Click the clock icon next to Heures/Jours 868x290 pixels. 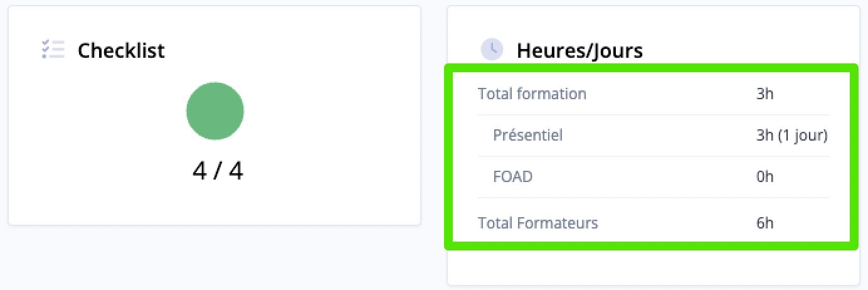[492, 49]
